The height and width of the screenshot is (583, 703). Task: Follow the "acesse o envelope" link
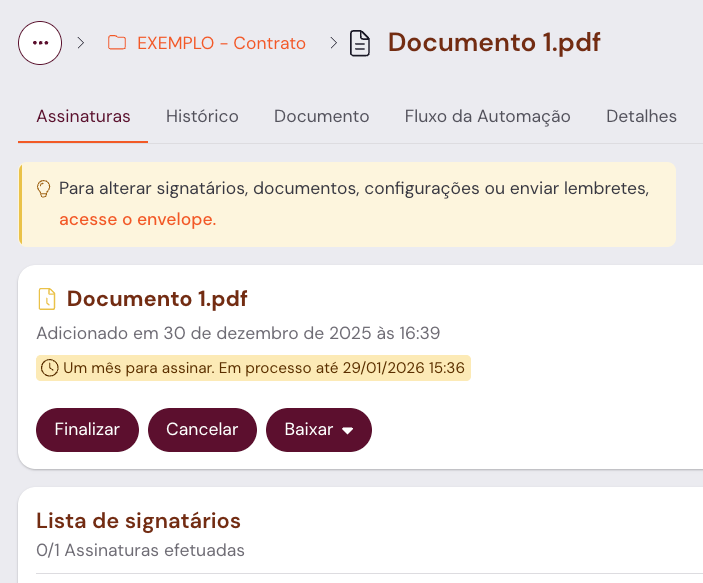tap(137, 219)
